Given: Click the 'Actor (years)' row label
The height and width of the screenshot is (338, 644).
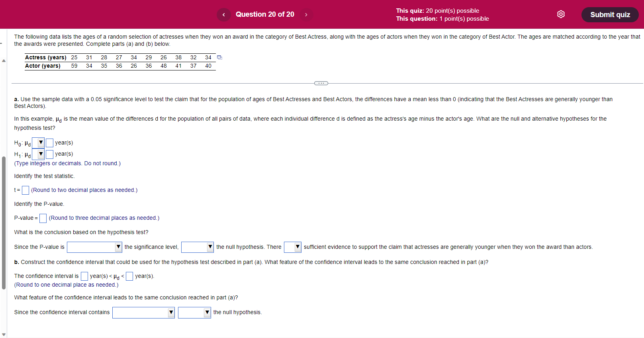Looking at the screenshot, I should tap(43, 66).
